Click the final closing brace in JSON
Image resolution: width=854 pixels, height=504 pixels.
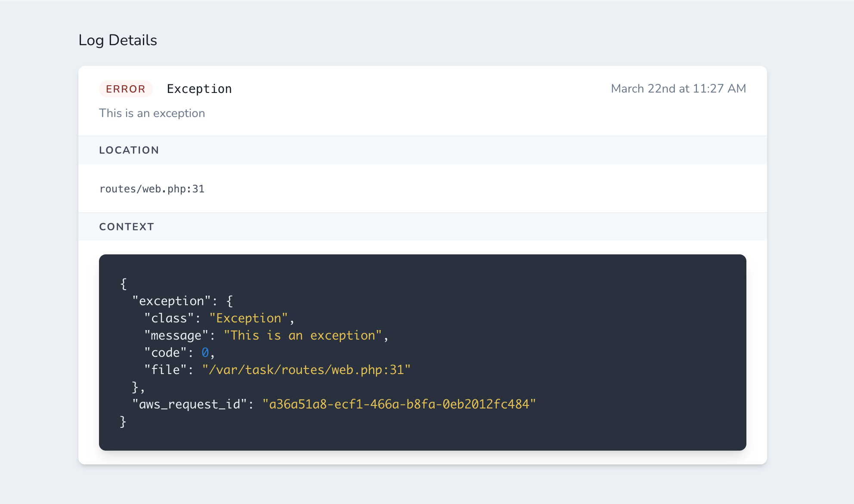click(123, 421)
